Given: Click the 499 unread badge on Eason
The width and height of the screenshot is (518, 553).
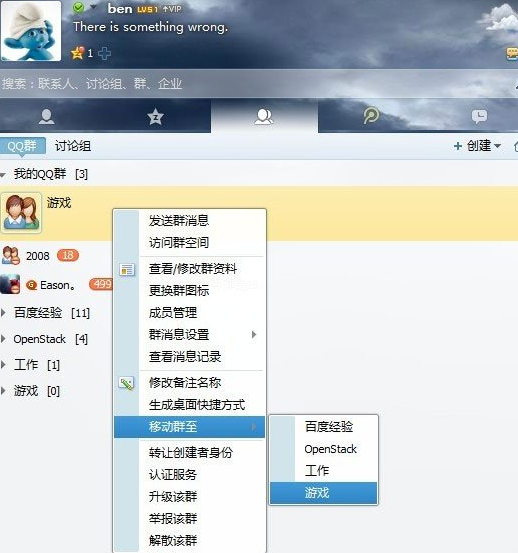Looking at the screenshot, I should pos(101,284).
